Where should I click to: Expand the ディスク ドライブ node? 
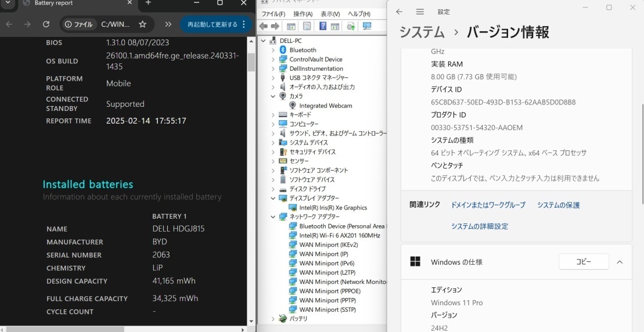[273, 189]
